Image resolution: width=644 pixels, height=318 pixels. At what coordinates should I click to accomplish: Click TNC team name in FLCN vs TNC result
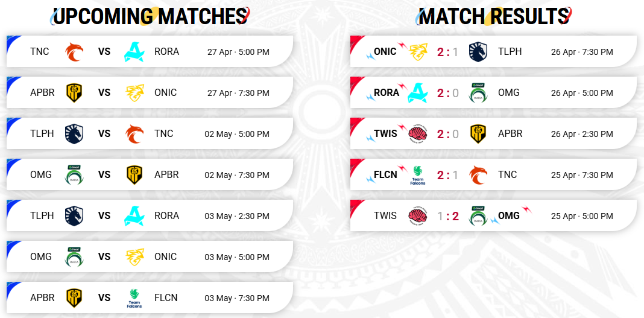pyautogui.click(x=507, y=174)
